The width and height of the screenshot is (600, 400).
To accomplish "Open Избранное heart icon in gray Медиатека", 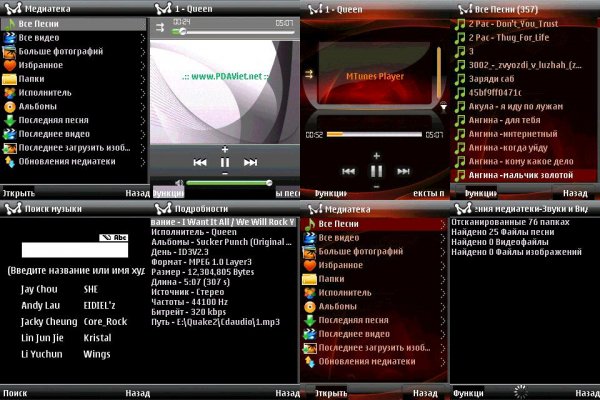I will (x=10, y=65).
